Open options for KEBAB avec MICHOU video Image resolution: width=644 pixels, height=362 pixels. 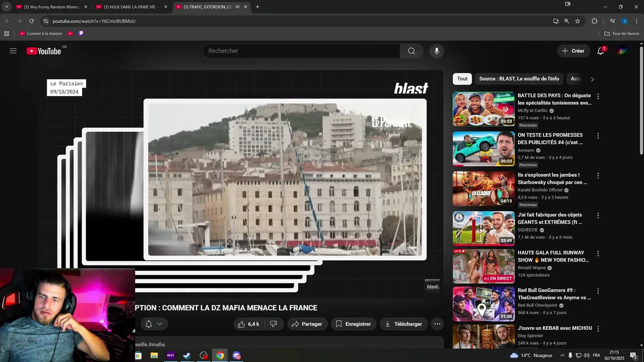click(598, 329)
